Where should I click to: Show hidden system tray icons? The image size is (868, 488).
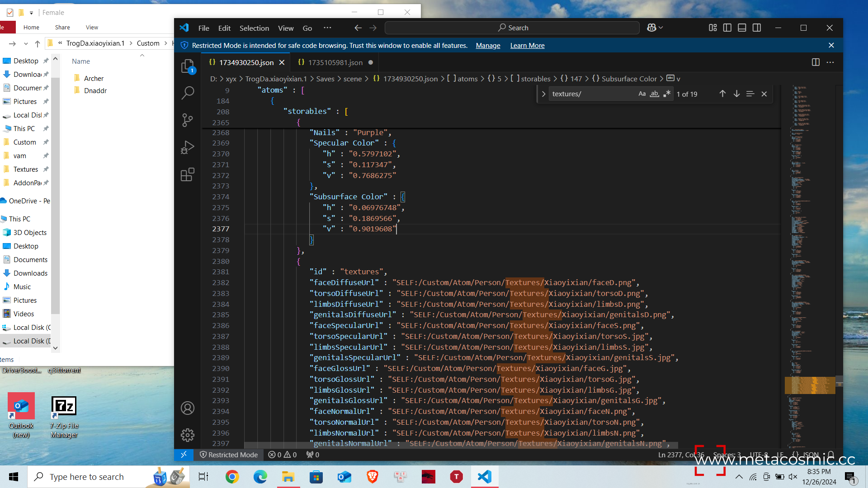739,477
